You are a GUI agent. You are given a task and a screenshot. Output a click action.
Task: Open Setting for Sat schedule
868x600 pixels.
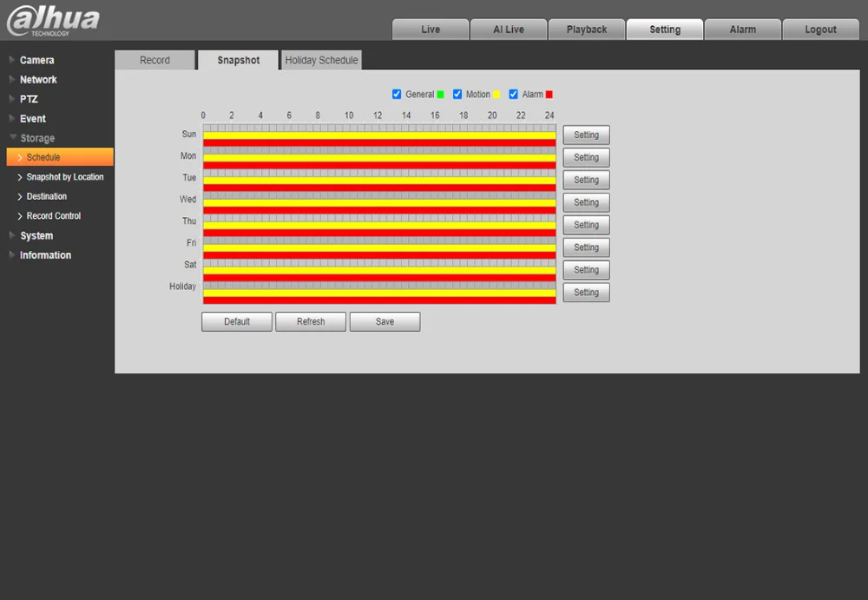pyautogui.click(x=586, y=269)
